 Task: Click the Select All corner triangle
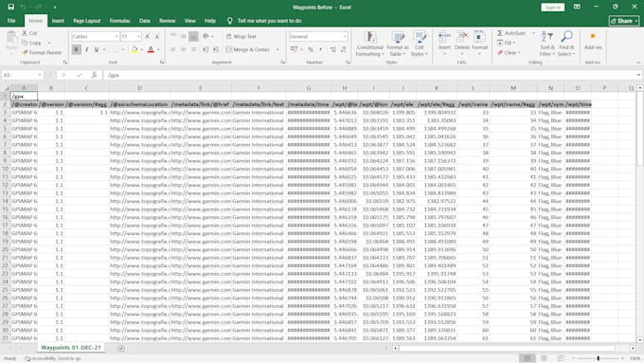pos(6,88)
